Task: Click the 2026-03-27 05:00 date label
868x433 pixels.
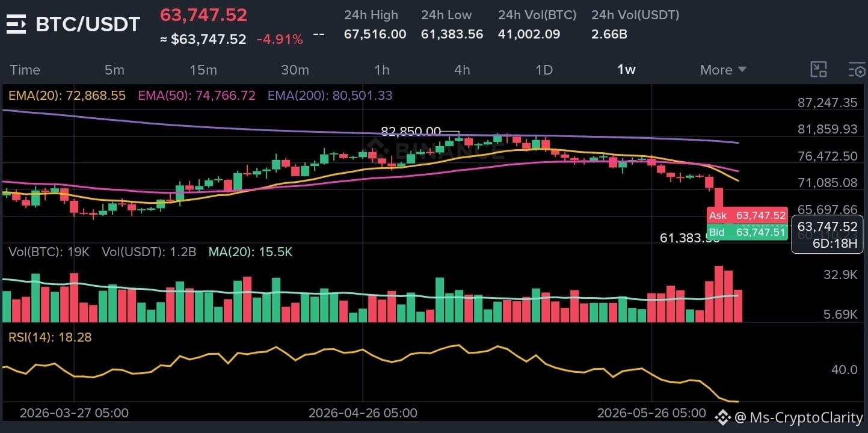Action: (x=74, y=413)
